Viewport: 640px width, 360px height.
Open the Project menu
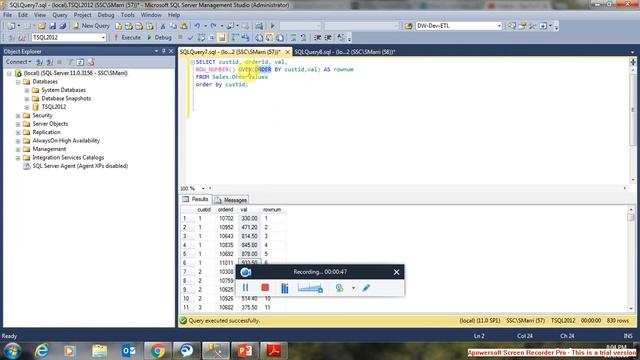click(82, 15)
